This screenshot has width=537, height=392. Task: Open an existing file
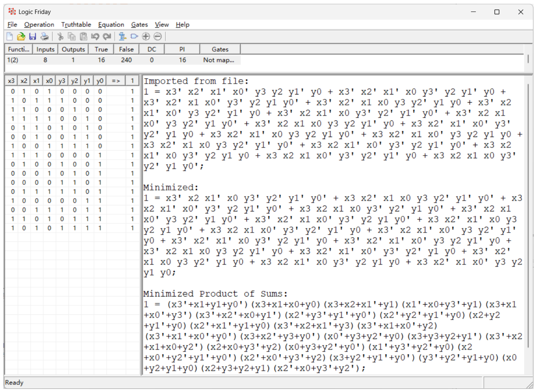coord(21,36)
